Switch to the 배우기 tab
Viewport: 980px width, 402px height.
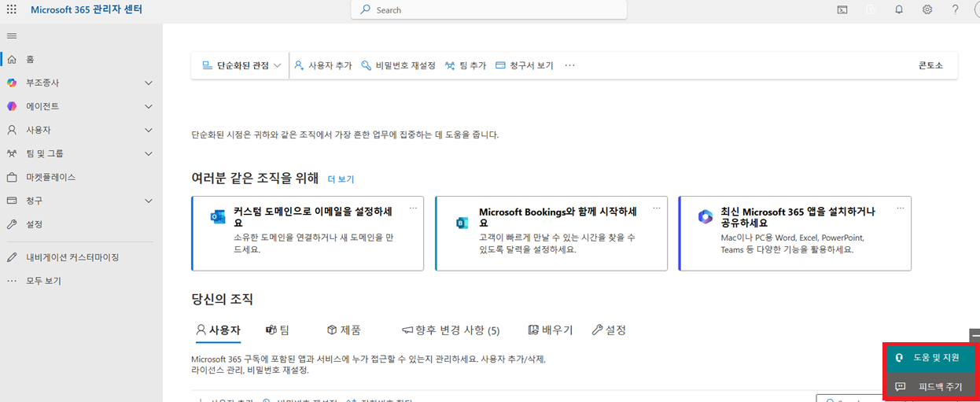[551, 330]
